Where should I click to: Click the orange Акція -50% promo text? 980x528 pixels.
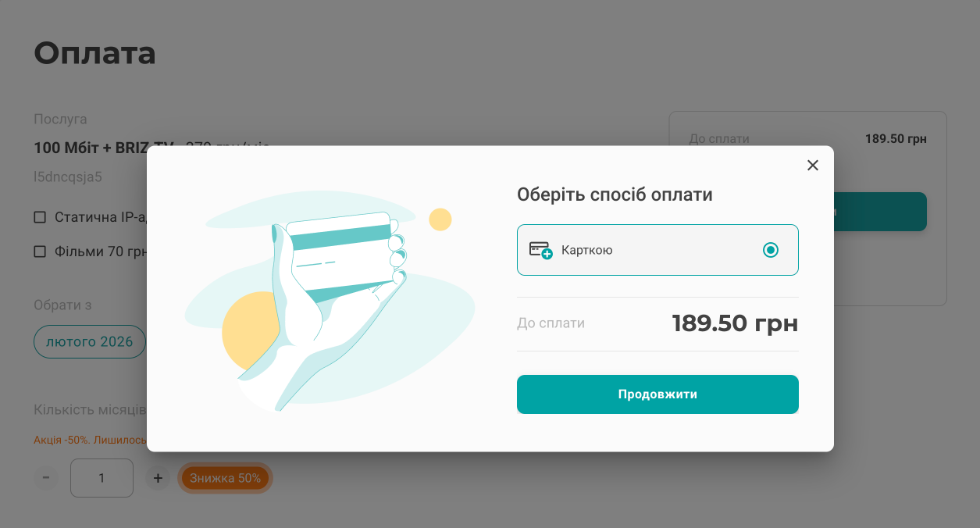tap(90, 440)
